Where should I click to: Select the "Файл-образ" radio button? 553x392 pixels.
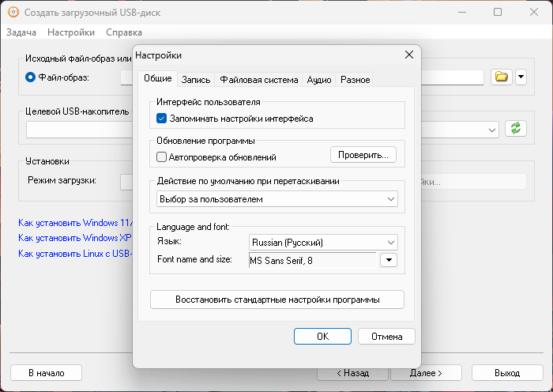[x=30, y=77]
